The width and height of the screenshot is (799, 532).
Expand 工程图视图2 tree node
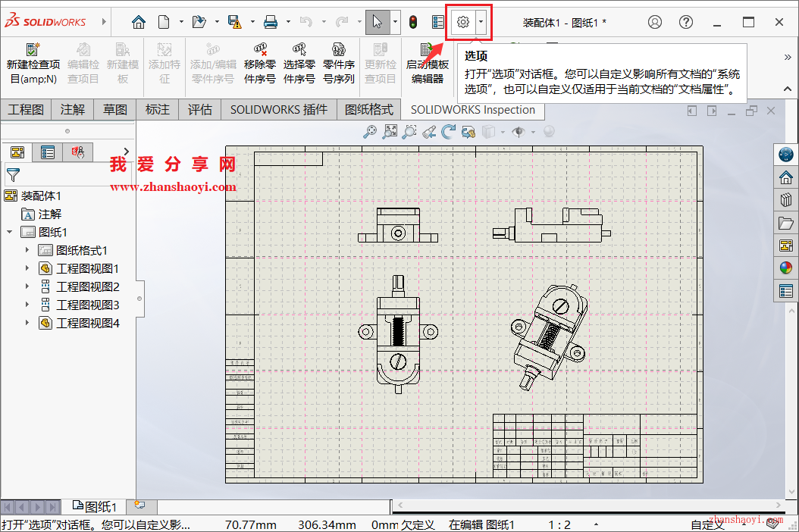coord(27,286)
